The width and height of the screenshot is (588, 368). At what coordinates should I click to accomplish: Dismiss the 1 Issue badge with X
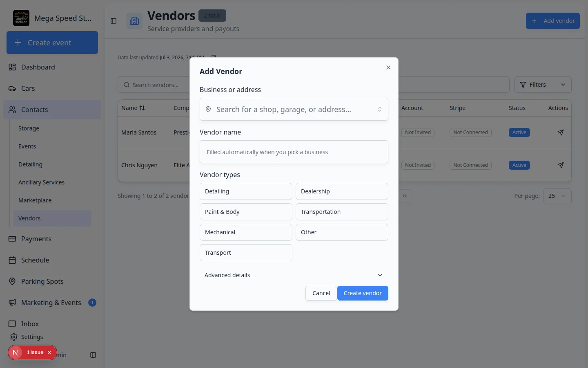tap(49, 352)
